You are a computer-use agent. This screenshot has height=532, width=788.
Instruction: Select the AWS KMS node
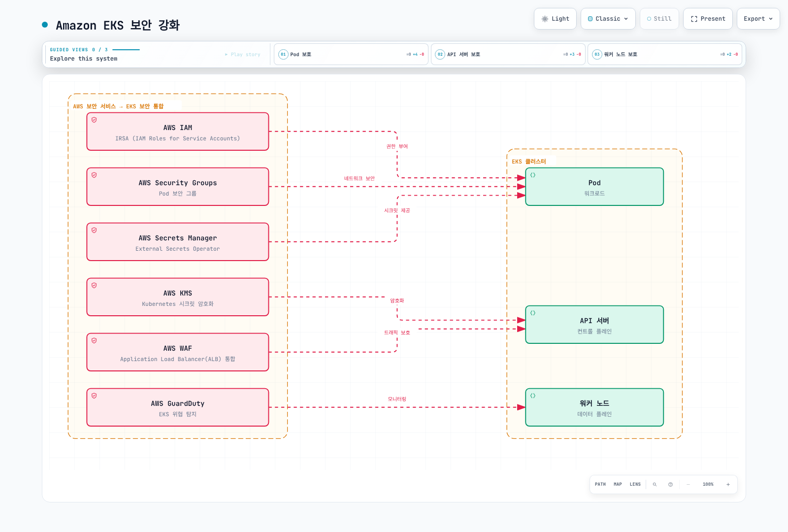coord(178,297)
